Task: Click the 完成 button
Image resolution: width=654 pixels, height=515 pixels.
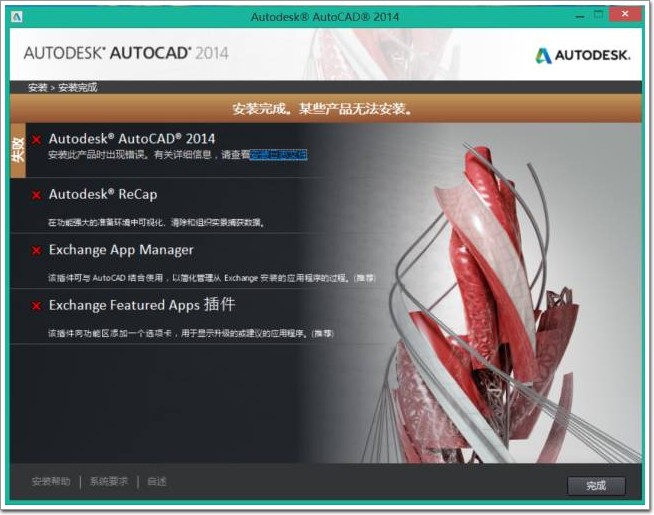Action: (x=596, y=485)
